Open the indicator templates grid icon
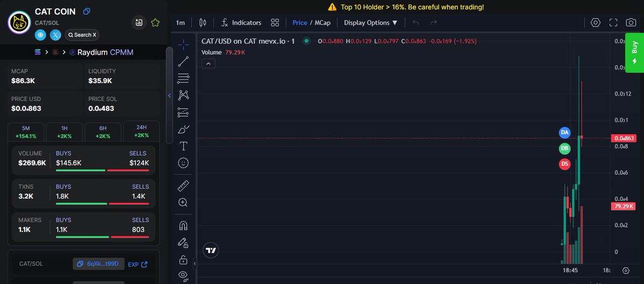This screenshot has height=284, width=644. pos(275,23)
